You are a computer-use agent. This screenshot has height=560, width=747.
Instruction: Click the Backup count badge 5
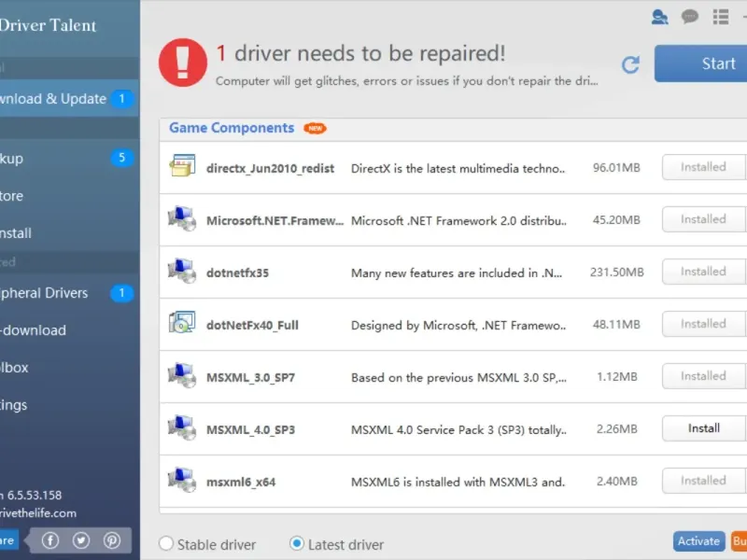[x=122, y=158]
